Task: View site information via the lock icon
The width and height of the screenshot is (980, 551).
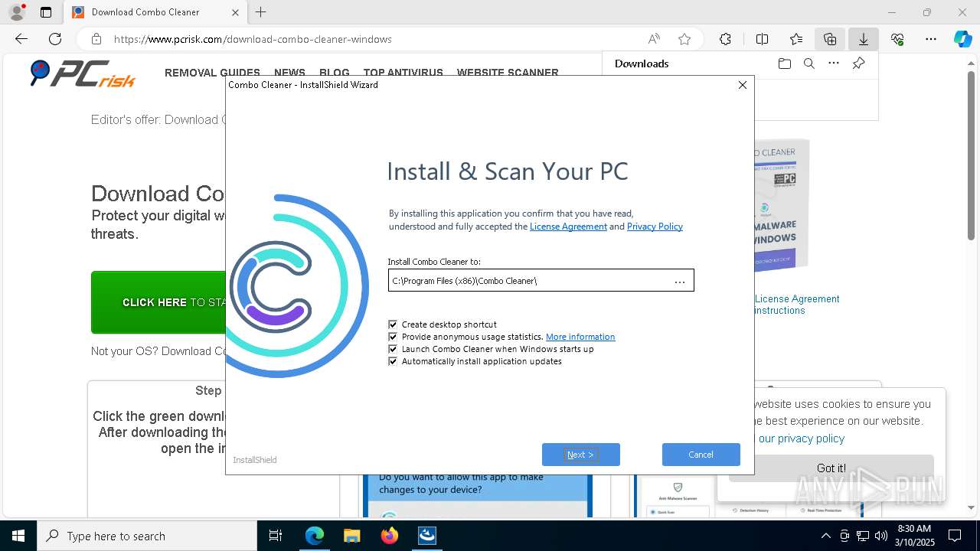Action: point(96,39)
